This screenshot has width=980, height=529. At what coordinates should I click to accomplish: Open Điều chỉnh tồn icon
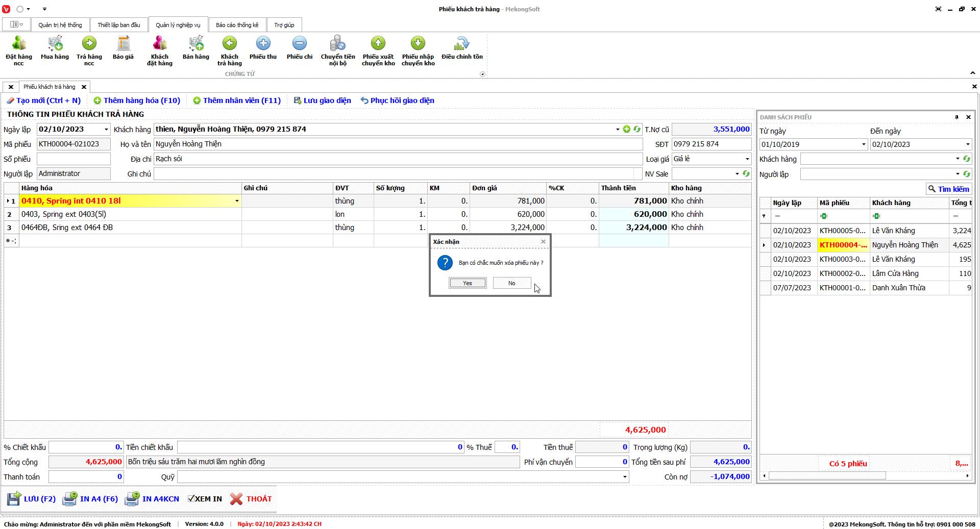tap(462, 44)
